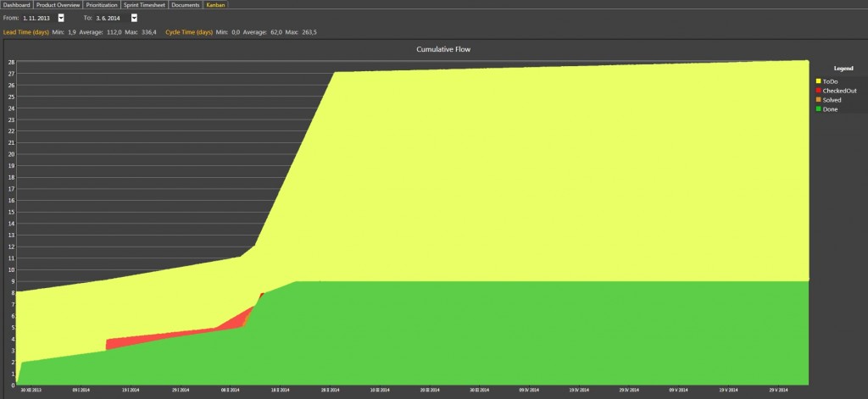The height and width of the screenshot is (399, 868).
Task: Select the Kanban tab
Action: point(215,4)
